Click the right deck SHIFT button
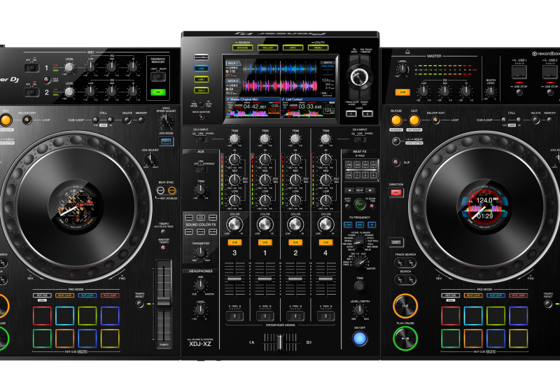 396,242
